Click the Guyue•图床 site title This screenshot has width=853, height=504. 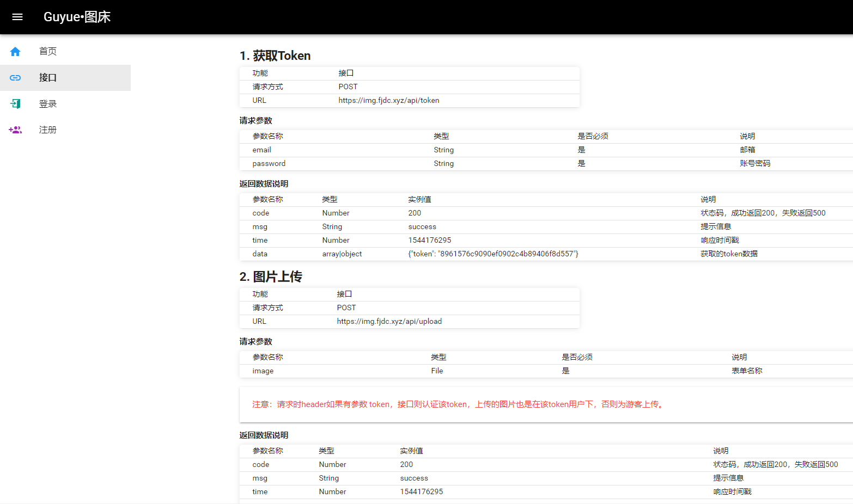click(77, 17)
